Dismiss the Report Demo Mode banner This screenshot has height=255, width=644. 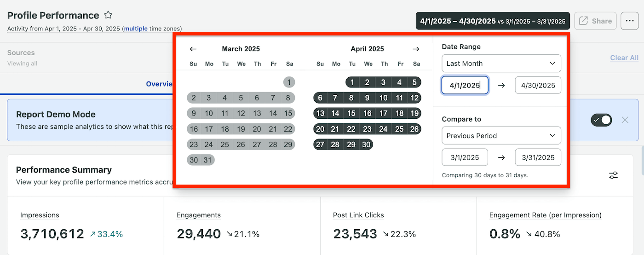(x=625, y=120)
